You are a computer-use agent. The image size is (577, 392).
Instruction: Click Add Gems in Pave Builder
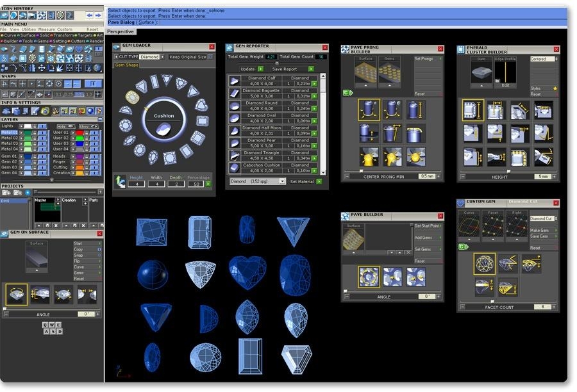click(x=424, y=238)
